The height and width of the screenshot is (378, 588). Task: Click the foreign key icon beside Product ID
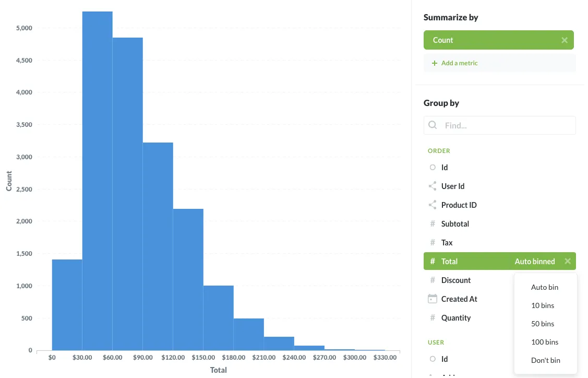(x=432, y=205)
